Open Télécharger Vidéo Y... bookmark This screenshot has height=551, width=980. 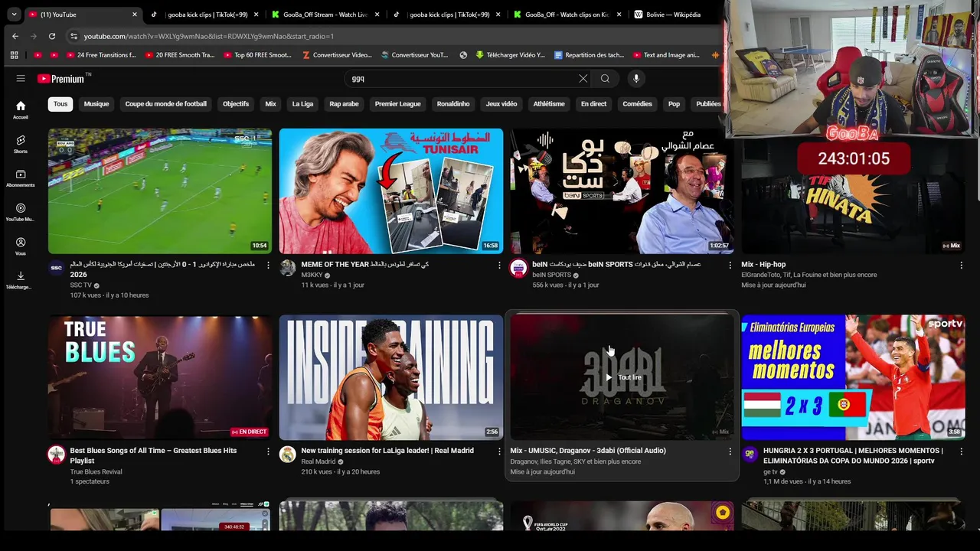point(510,55)
